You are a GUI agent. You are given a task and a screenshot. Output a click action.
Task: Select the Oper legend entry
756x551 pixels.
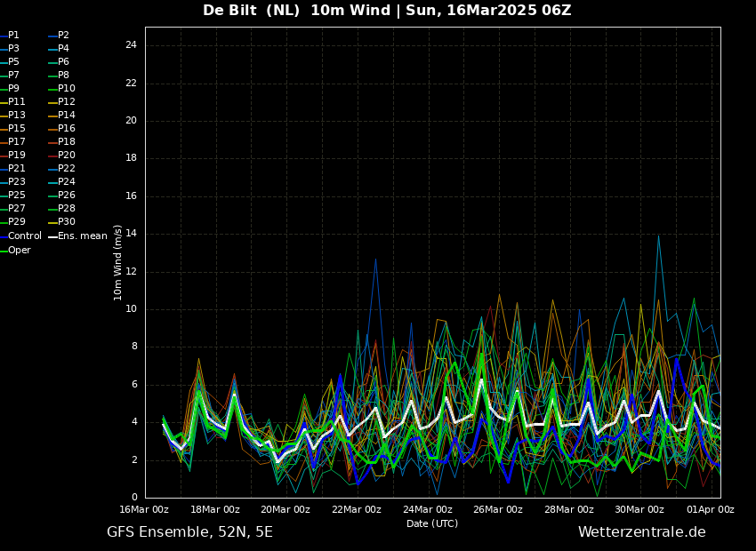click(19, 251)
